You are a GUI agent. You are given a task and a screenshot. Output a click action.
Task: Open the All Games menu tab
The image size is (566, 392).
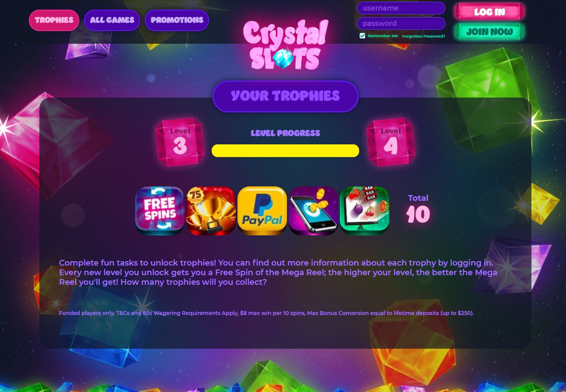(112, 20)
